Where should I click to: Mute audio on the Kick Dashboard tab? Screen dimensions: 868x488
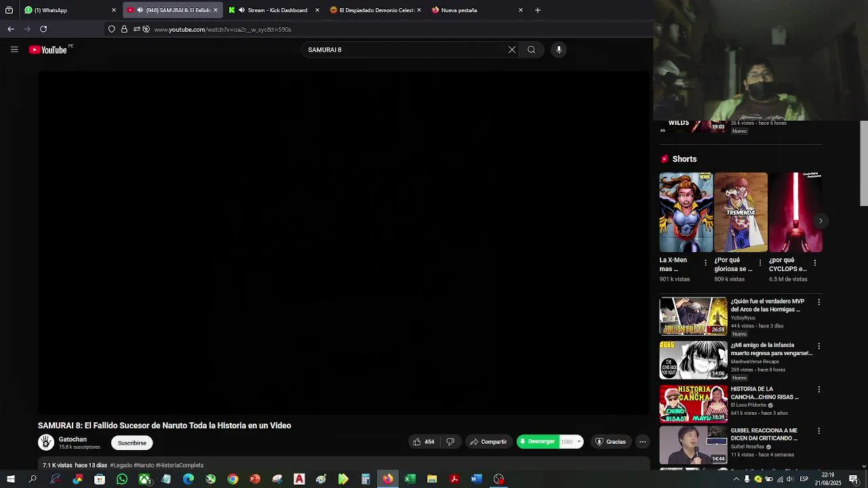241,10
